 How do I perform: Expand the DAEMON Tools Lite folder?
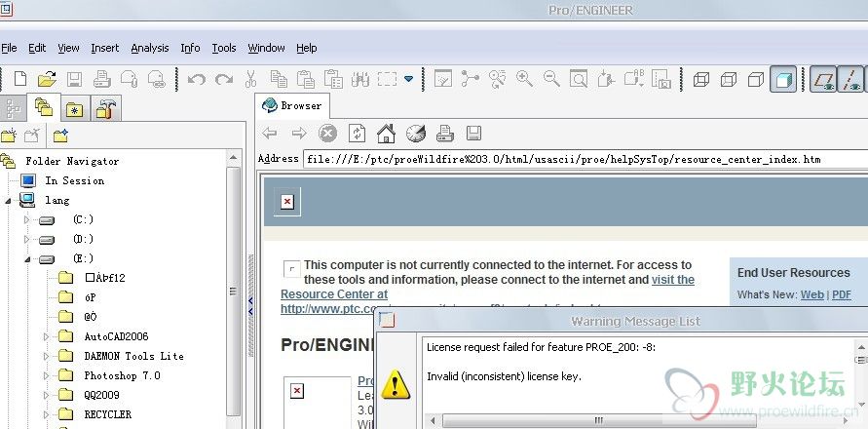pos(47,357)
